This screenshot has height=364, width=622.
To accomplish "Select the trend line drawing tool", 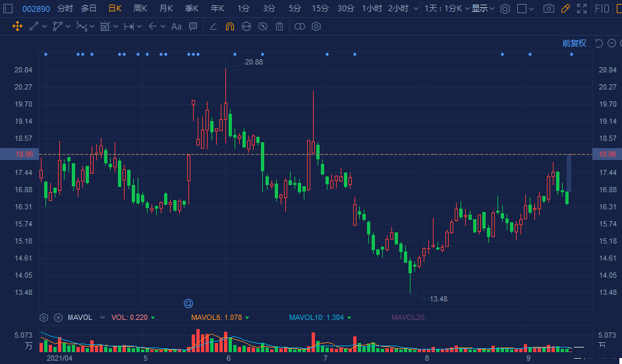I will (x=34, y=26).
